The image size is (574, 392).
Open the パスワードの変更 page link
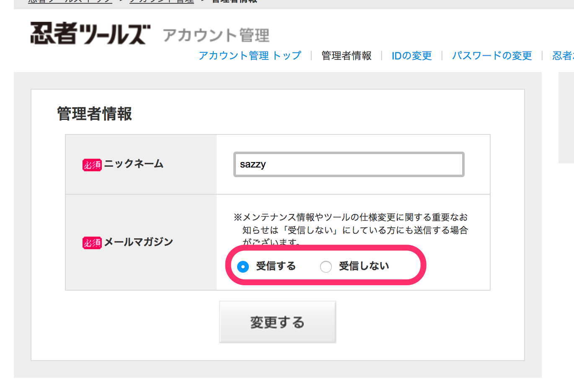pos(492,56)
